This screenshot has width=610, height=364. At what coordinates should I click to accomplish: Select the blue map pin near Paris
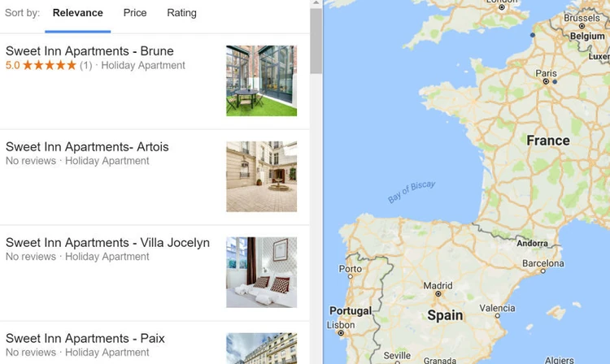555,81
